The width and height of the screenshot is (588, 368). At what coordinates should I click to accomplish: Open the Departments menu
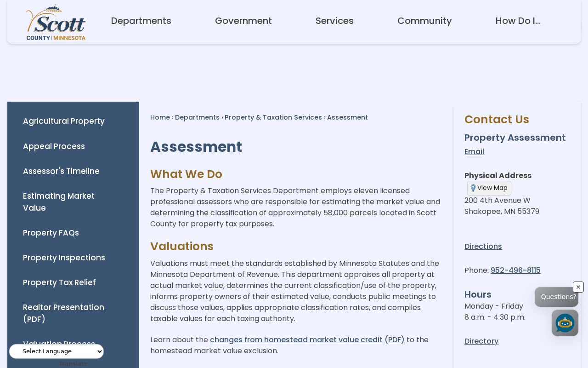click(141, 21)
